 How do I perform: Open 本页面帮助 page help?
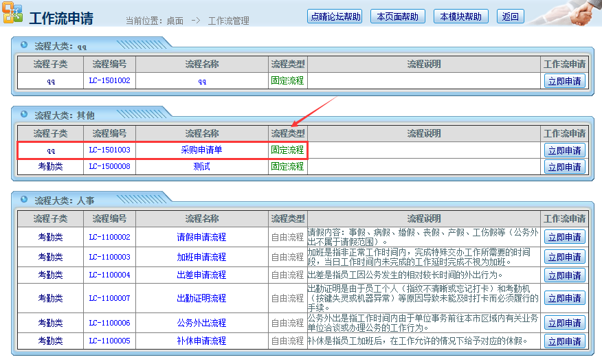[x=397, y=16]
